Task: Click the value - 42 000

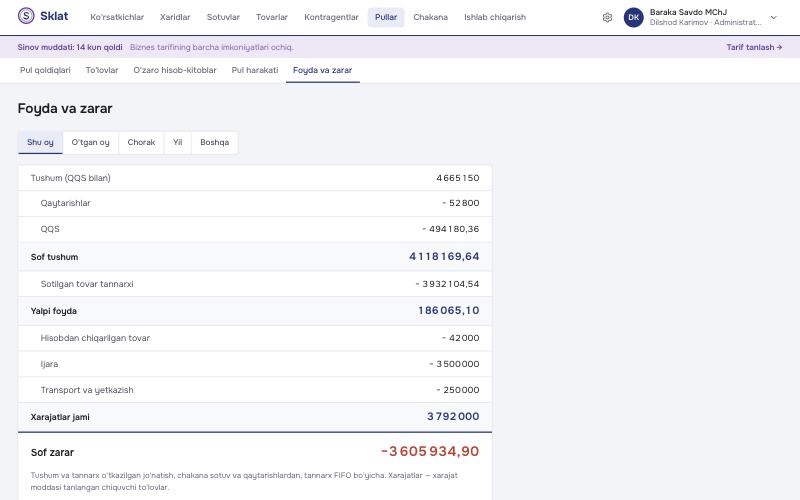Action: (461, 338)
